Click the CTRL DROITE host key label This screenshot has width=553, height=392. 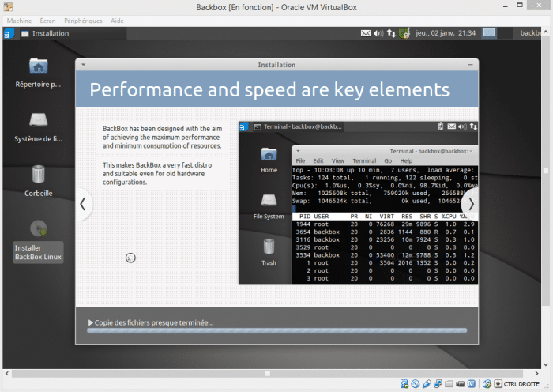click(521, 384)
